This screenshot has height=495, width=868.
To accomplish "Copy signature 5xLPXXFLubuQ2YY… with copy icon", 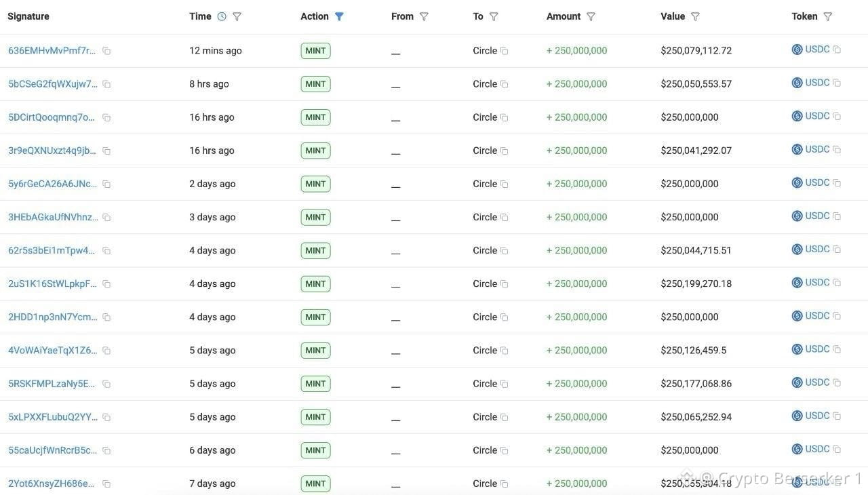I will tap(106, 417).
